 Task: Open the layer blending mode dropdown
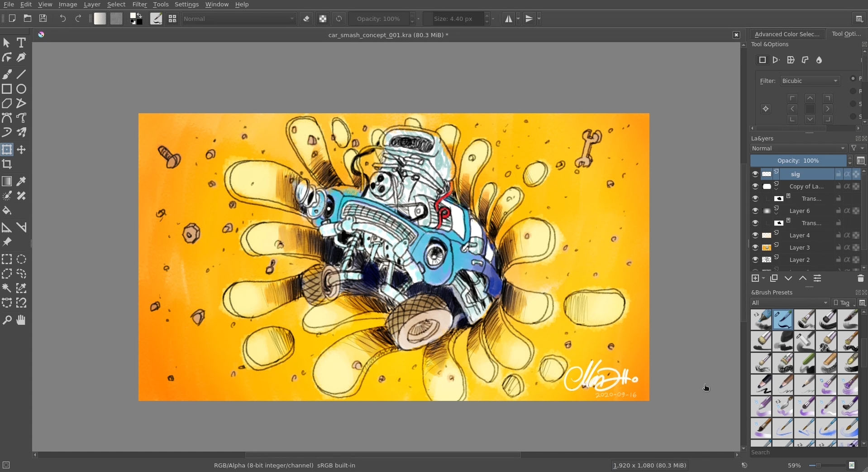[798, 149]
